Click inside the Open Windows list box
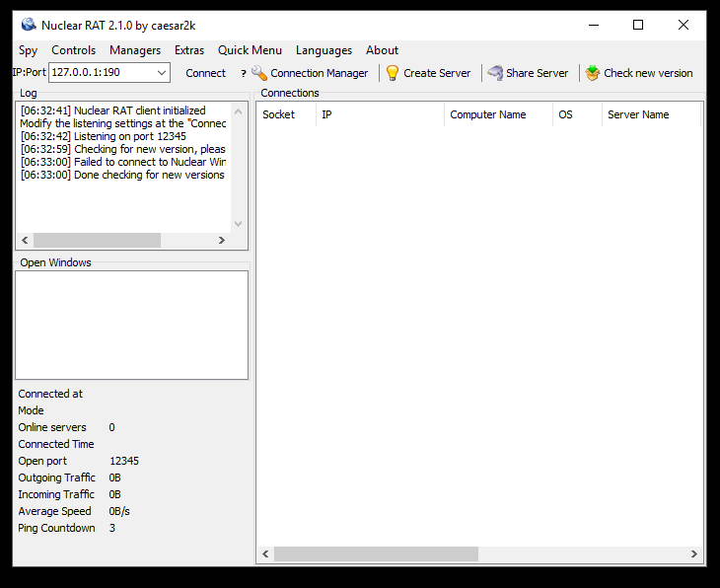The image size is (720, 588). click(132, 325)
